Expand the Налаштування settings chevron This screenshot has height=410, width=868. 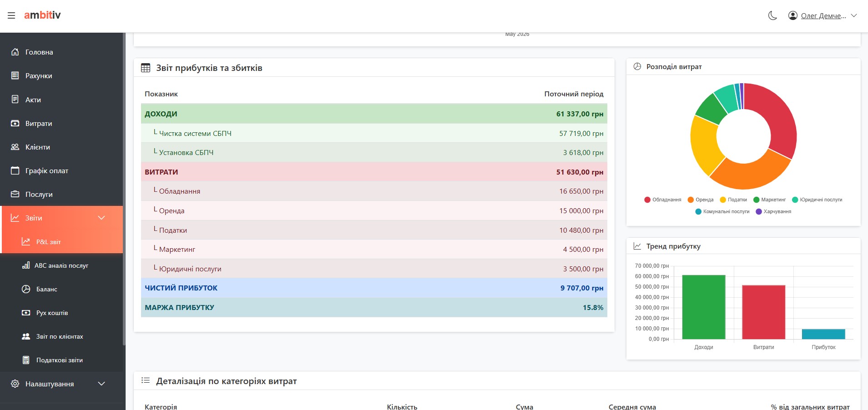(x=101, y=384)
